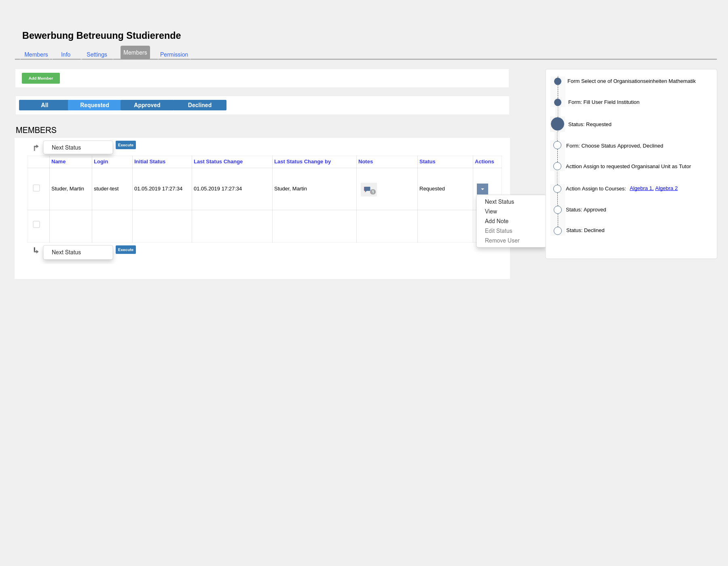Image resolution: width=728 pixels, height=566 pixels.
Task: Click the Status: Declined workflow step circle
Action: 558,231
